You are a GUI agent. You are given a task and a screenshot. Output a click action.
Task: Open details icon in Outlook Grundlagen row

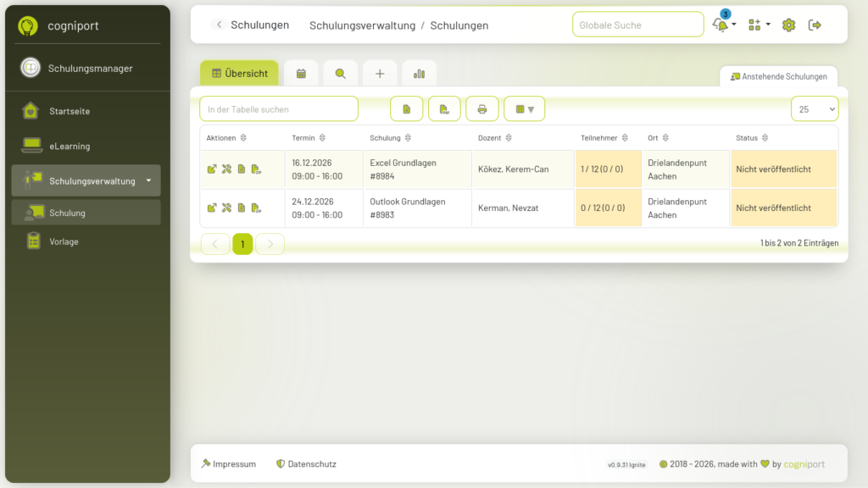pos(212,208)
